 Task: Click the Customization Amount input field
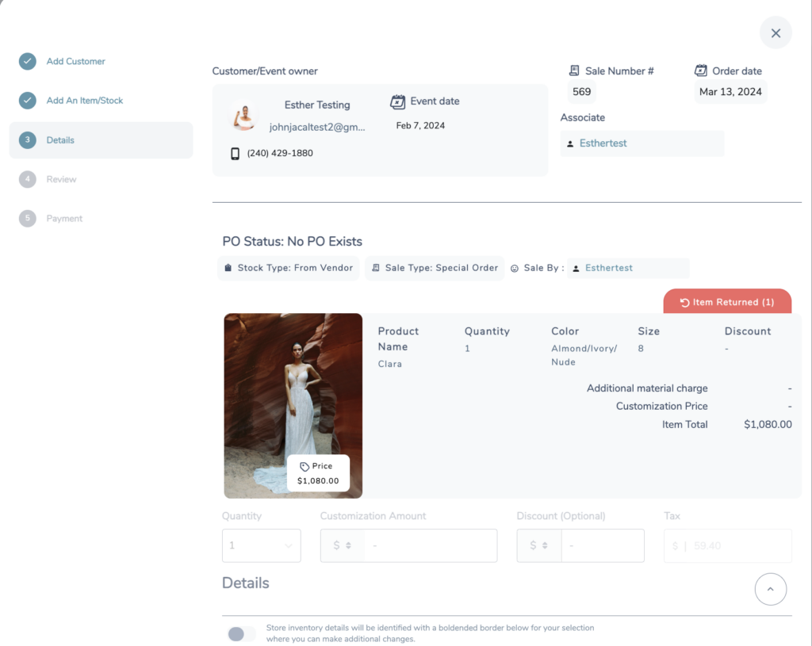point(431,545)
